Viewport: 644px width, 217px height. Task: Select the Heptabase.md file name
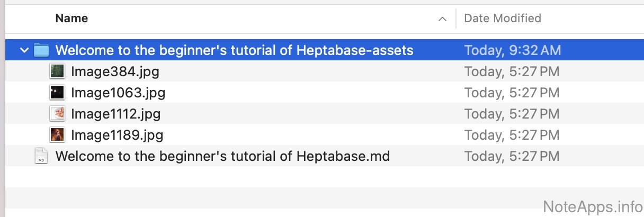click(x=222, y=156)
